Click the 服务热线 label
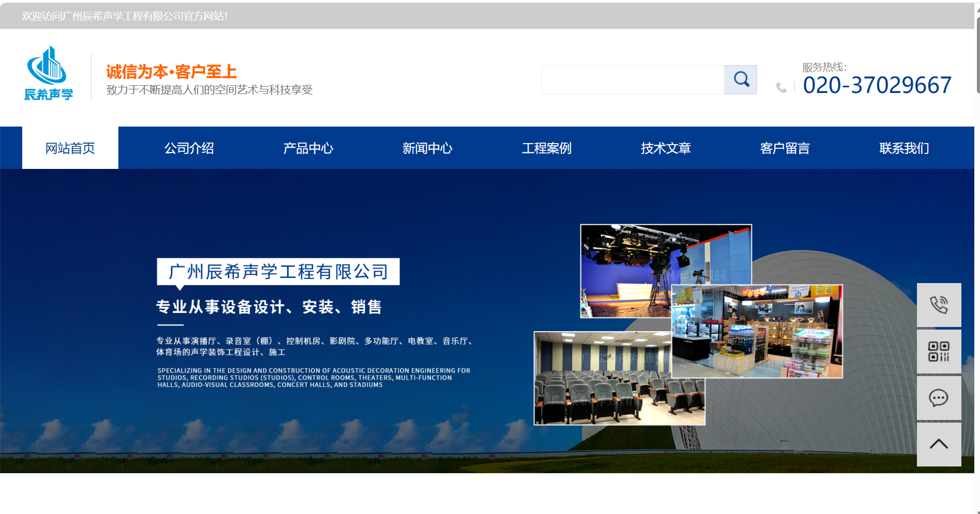This screenshot has width=980, height=514. pos(824,67)
